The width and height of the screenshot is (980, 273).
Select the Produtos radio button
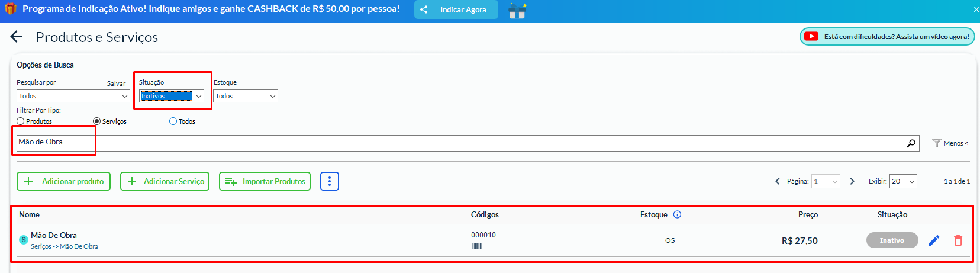coord(21,121)
